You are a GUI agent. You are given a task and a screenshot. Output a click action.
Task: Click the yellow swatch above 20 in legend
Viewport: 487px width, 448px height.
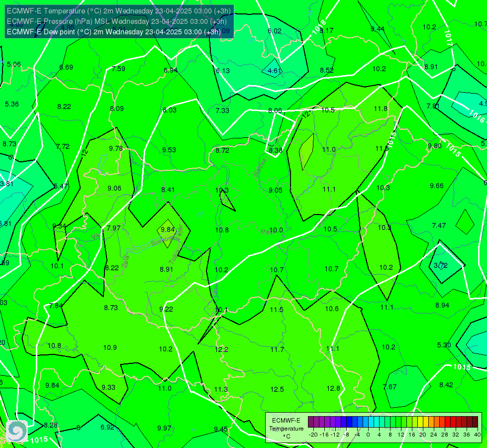420,422
